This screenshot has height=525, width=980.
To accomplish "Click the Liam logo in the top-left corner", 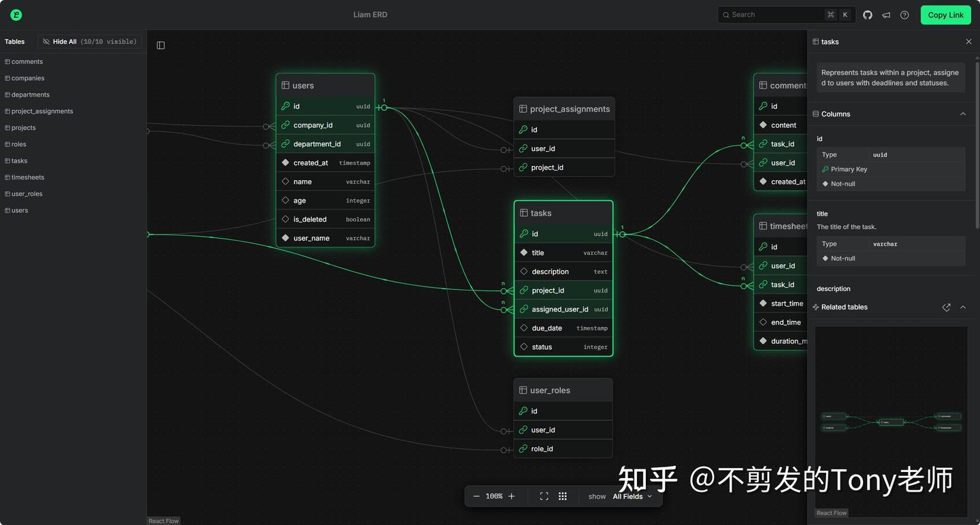I will click(14, 14).
